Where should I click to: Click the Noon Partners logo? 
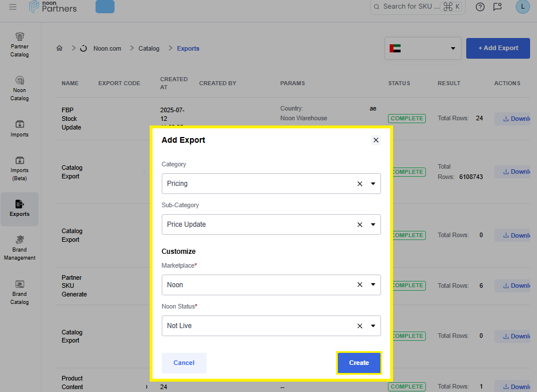pyautogui.click(x=53, y=6)
